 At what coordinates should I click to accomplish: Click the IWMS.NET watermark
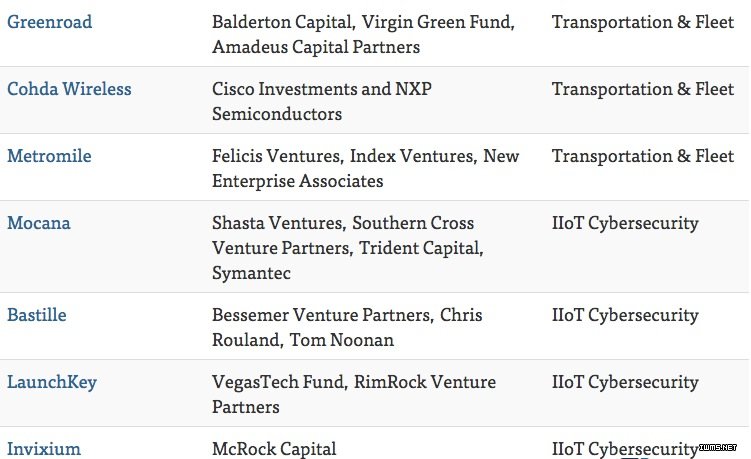pos(717,448)
